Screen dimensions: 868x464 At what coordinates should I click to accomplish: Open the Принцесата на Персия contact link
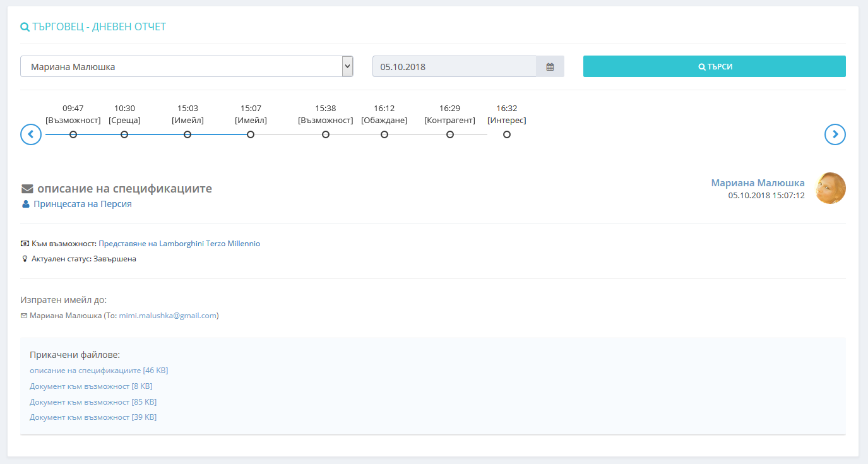pyautogui.click(x=82, y=205)
